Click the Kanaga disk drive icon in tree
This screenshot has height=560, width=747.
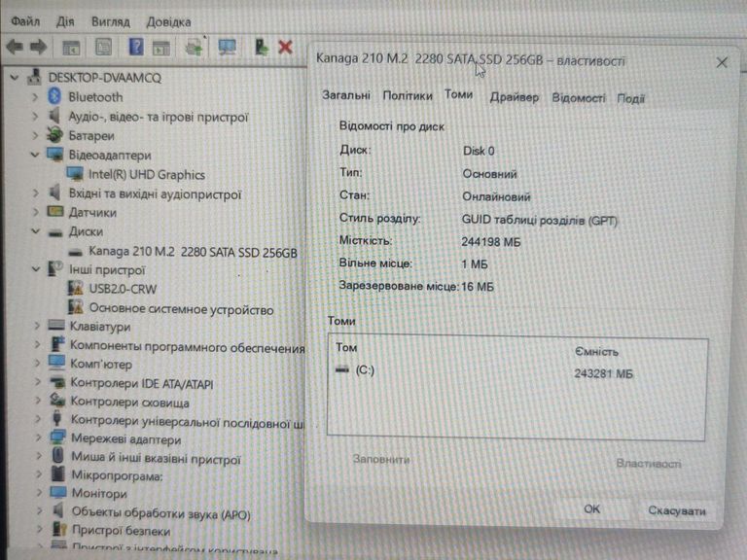coord(75,252)
